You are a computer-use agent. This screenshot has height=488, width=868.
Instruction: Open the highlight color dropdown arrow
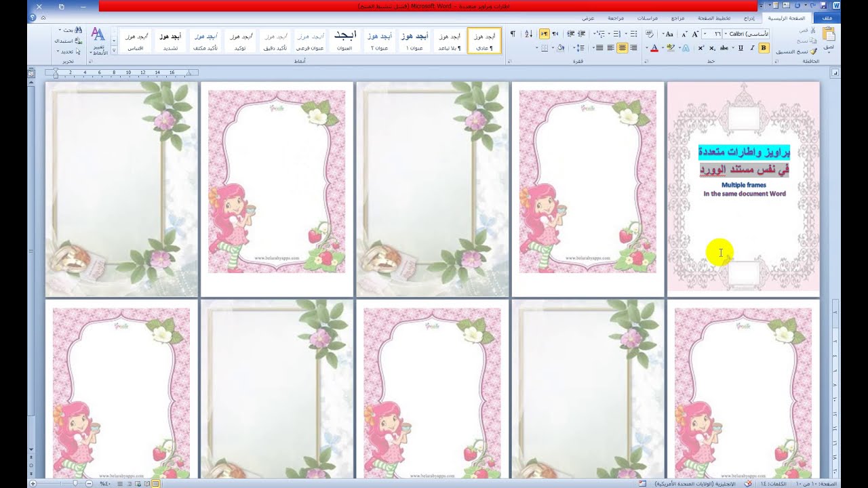[663, 47]
